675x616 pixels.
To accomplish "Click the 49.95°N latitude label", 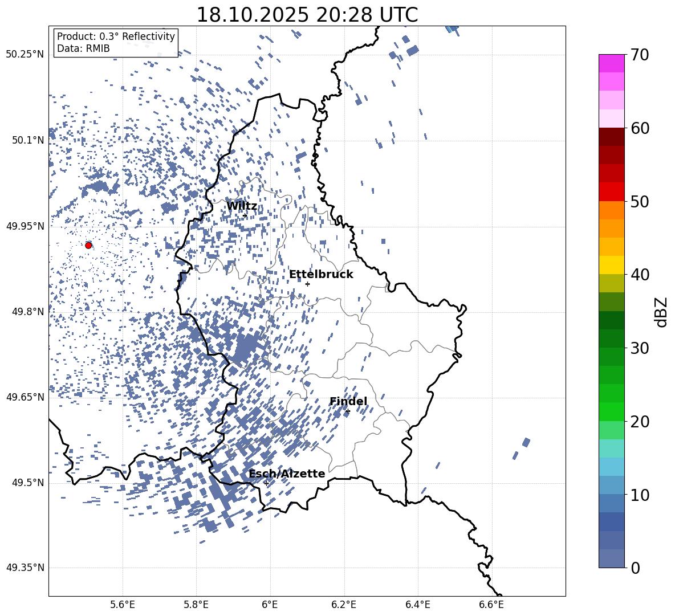I will pos(25,226).
